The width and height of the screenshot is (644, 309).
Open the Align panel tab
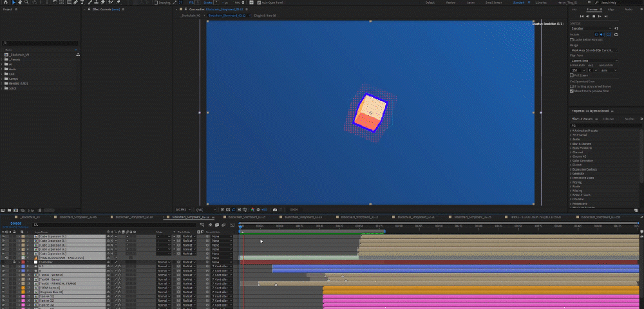pos(610,10)
